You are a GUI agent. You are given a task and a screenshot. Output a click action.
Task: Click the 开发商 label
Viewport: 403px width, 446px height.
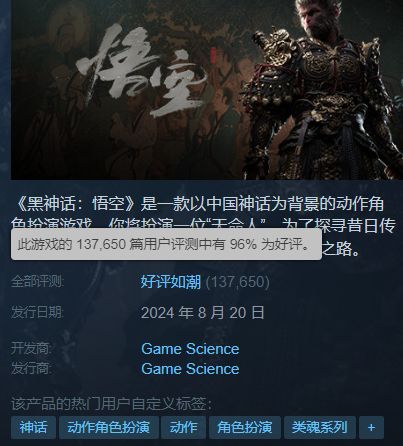(x=31, y=349)
